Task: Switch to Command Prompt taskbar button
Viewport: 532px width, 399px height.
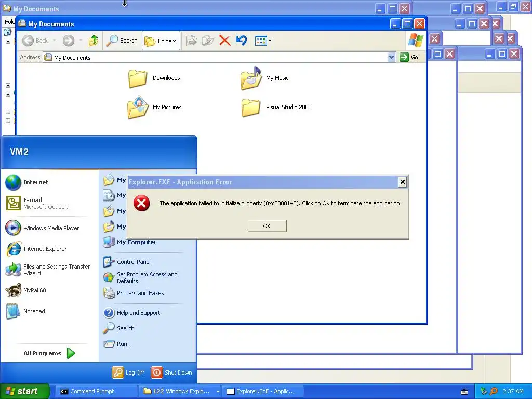Action: [x=97, y=391]
